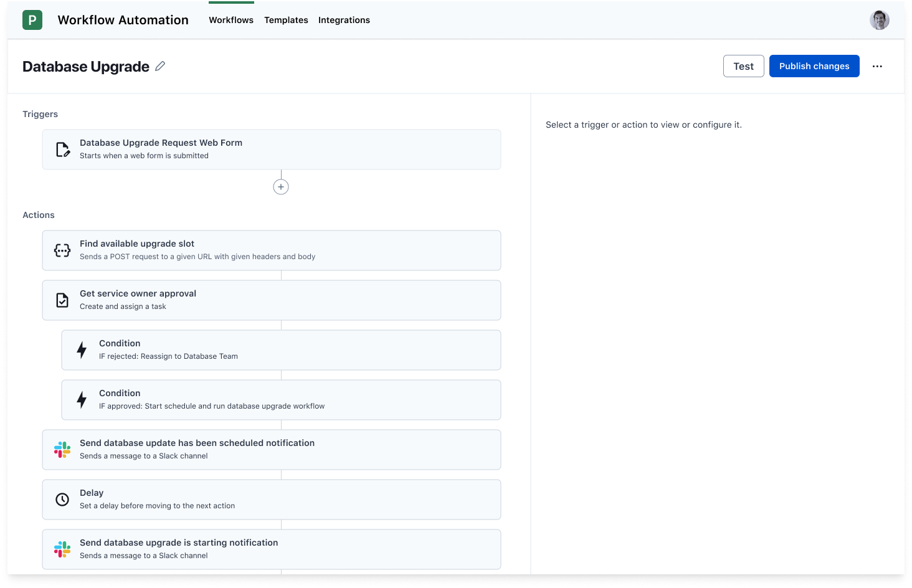The width and height of the screenshot is (912, 588).
Task: Select the POST request icon on Find available upgrade slot
Action: [x=62, y=250]
